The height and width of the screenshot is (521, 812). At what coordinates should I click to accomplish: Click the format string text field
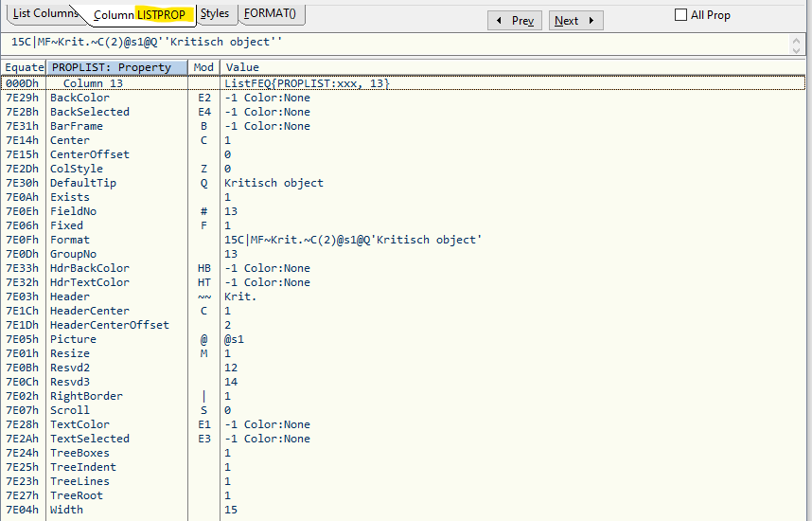397,43
